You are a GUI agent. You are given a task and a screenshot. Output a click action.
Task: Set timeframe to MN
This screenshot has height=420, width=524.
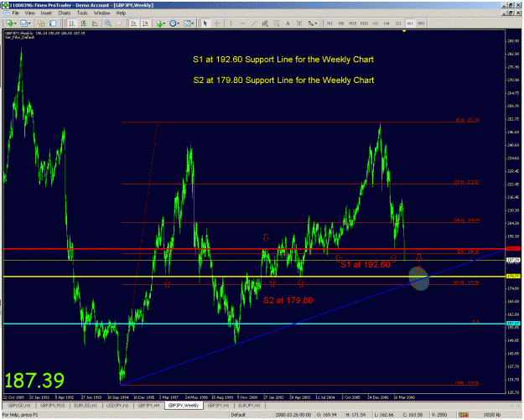[421, 23]
